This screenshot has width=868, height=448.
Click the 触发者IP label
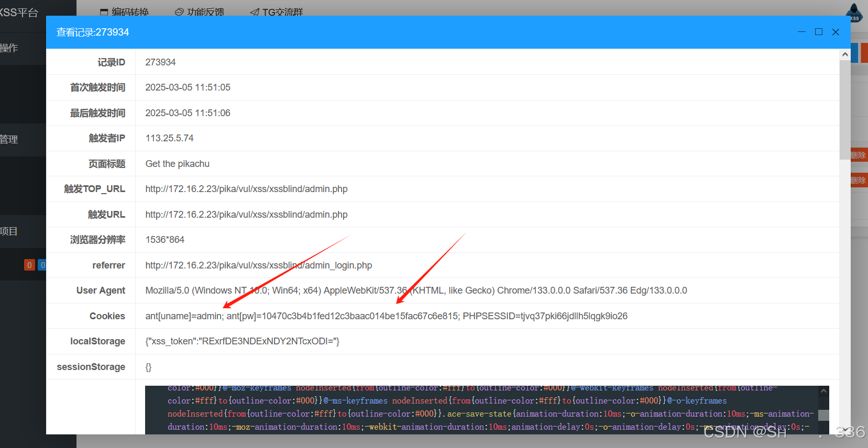pyautogui.click(x=107, y=138)
